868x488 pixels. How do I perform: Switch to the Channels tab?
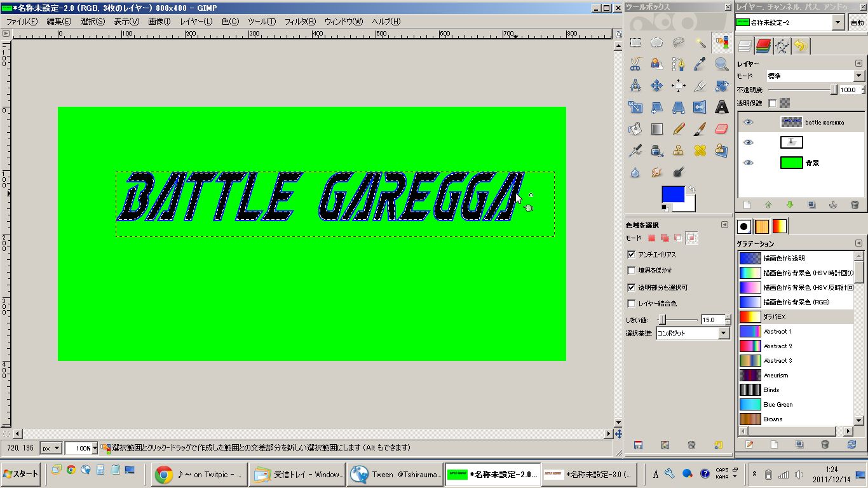click(763, 46)
